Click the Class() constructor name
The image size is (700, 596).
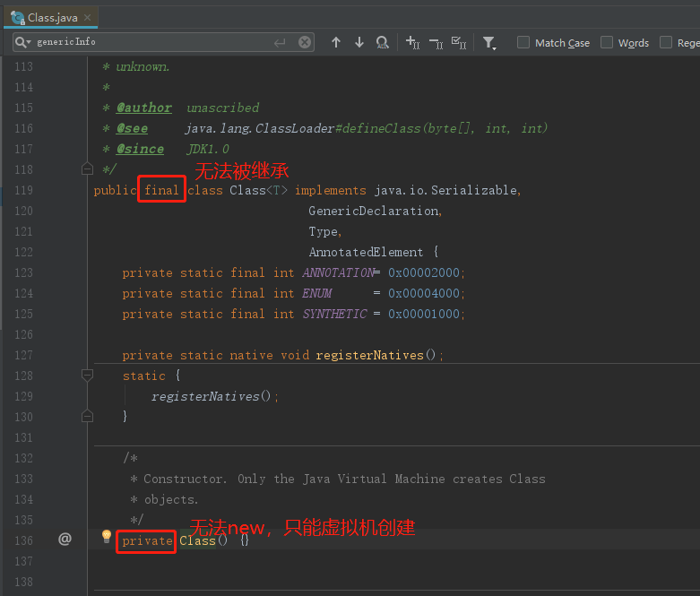[197, 541]
